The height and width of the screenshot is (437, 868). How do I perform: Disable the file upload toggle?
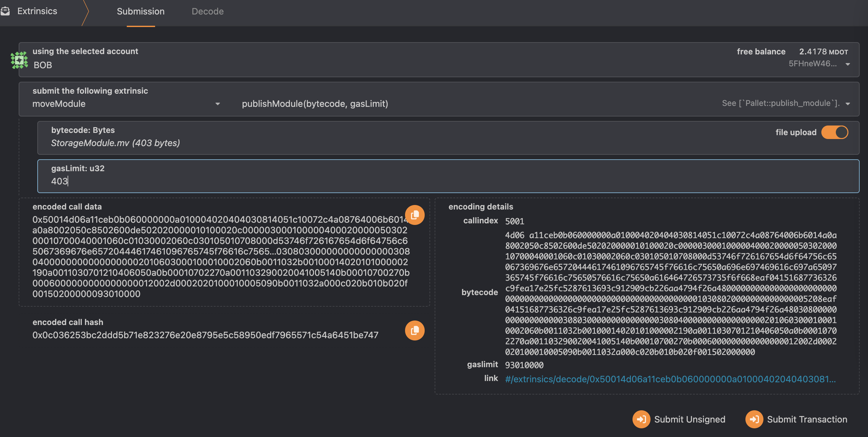(x=835, y=132)
